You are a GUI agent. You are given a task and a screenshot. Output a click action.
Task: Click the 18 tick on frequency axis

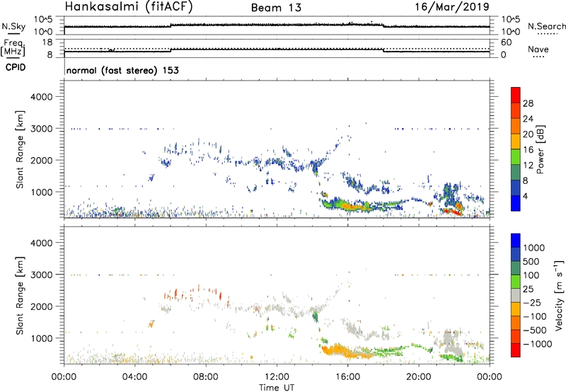click(x=47, y=42)
